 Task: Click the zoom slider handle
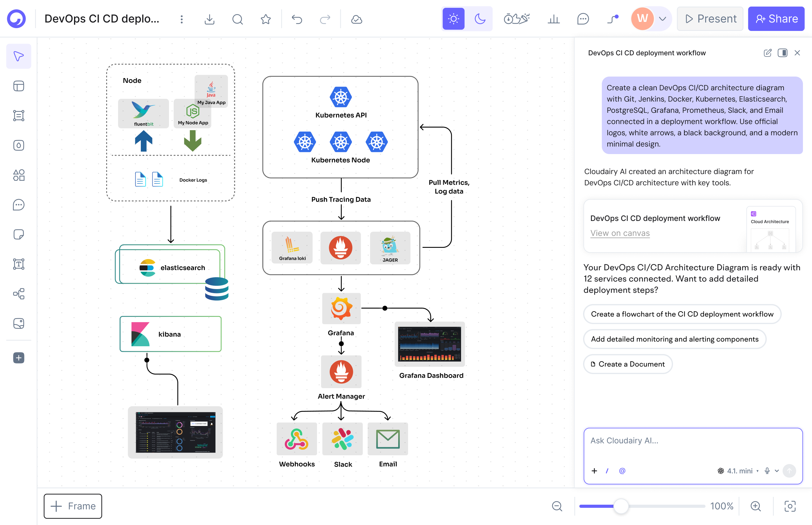[621, 506]
